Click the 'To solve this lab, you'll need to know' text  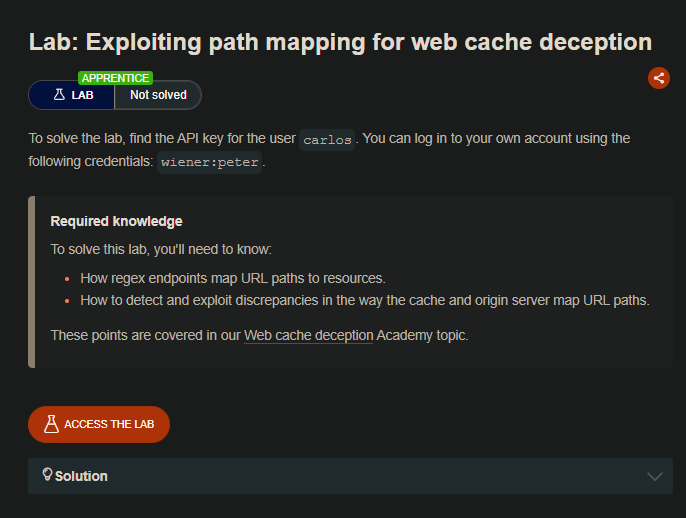(x=160, y=249)
